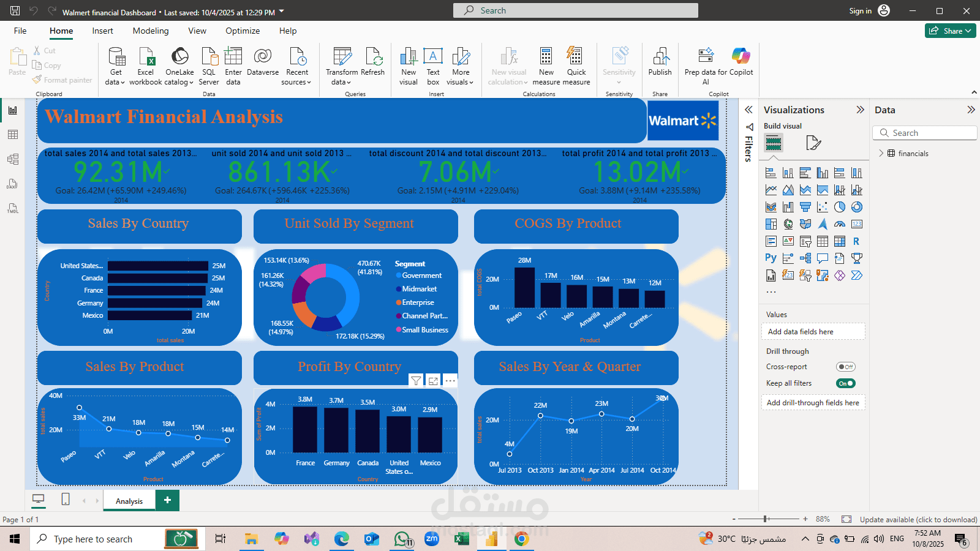The image size is (980, 551).
Task: Select the ribbon chart visual
Action: [x=771, y=207]
